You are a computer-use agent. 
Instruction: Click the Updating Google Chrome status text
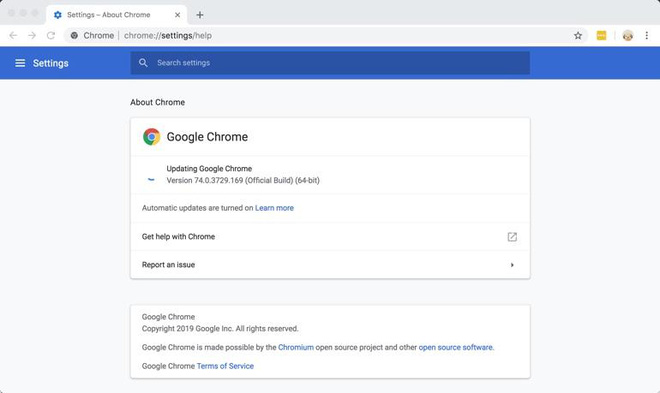tap(209, 169)
